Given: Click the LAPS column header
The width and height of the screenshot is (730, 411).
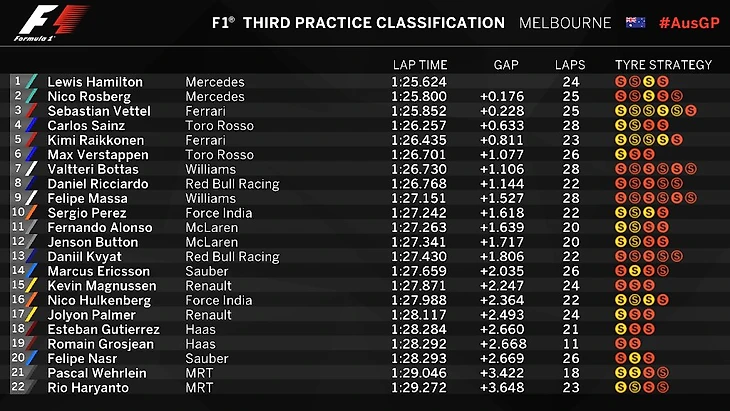Looking at the screenshot, I should point(570,65).
